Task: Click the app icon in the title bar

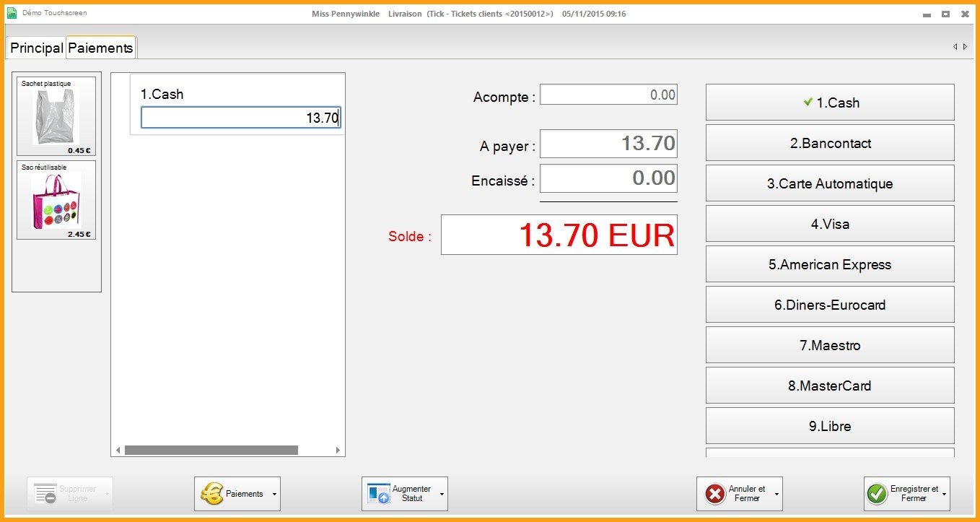Action: [x=12, y=13]
